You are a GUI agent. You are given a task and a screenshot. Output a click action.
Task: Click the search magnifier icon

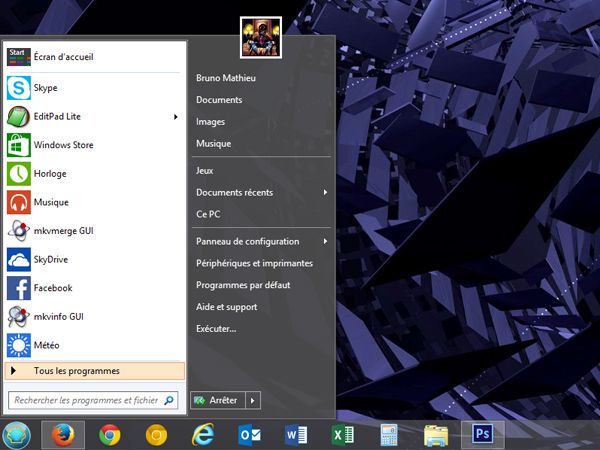point(169,401)
